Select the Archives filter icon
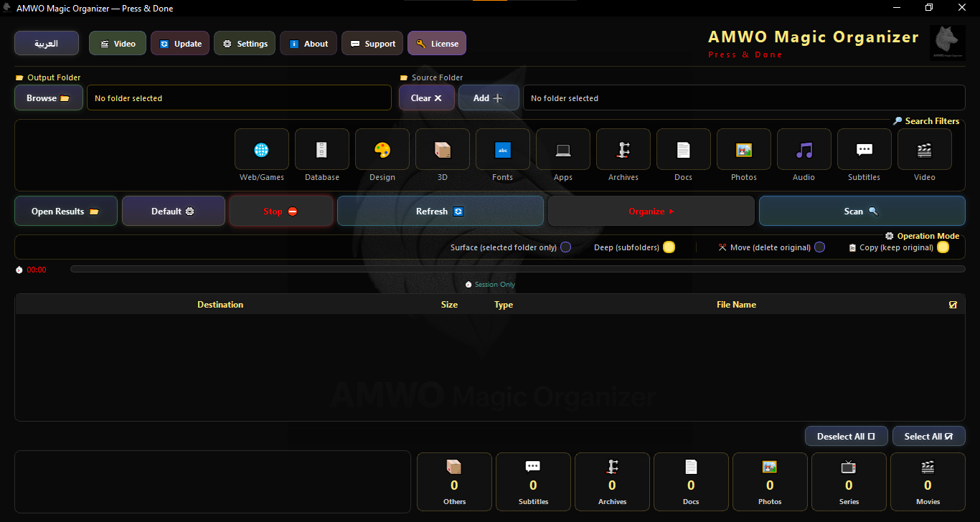The height and width of the screenshot is (522, 980). [623, 150]
